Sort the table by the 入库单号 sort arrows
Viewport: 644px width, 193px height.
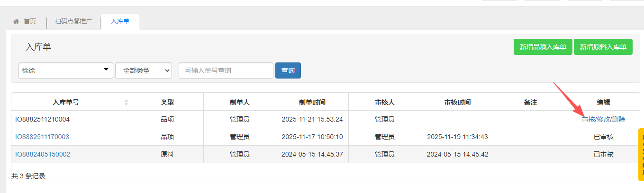tap(126, 102)
